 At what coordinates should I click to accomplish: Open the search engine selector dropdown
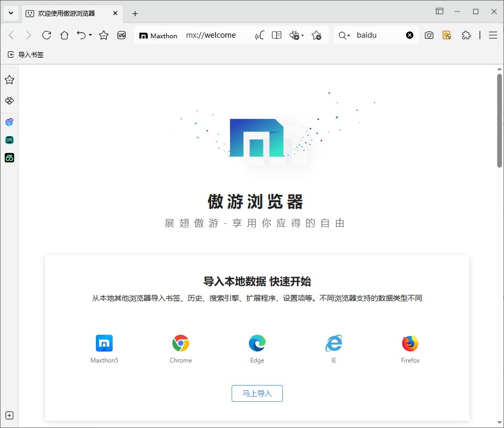click(x=344, y=35)
